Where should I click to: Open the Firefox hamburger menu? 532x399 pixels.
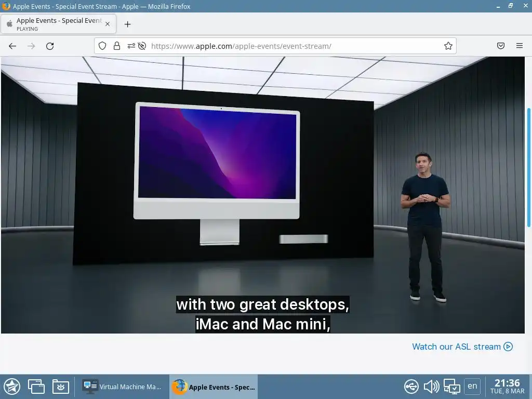coord(520,46)
